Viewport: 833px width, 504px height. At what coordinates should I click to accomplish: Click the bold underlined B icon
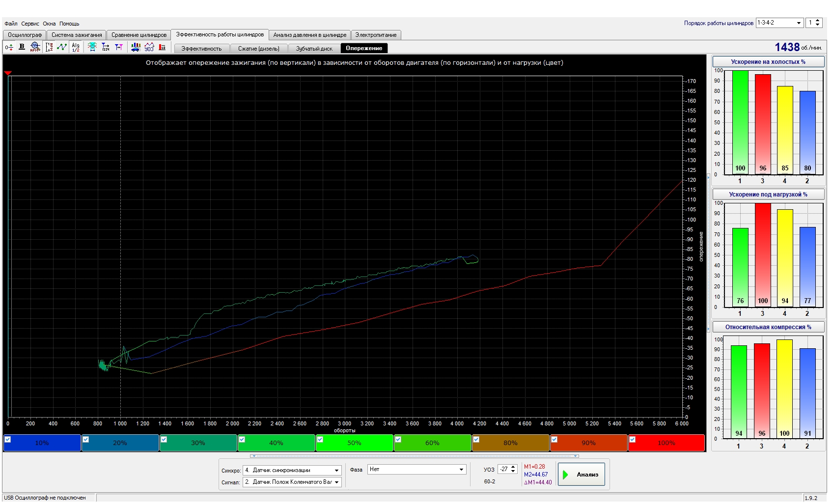[x=22, y=47]
